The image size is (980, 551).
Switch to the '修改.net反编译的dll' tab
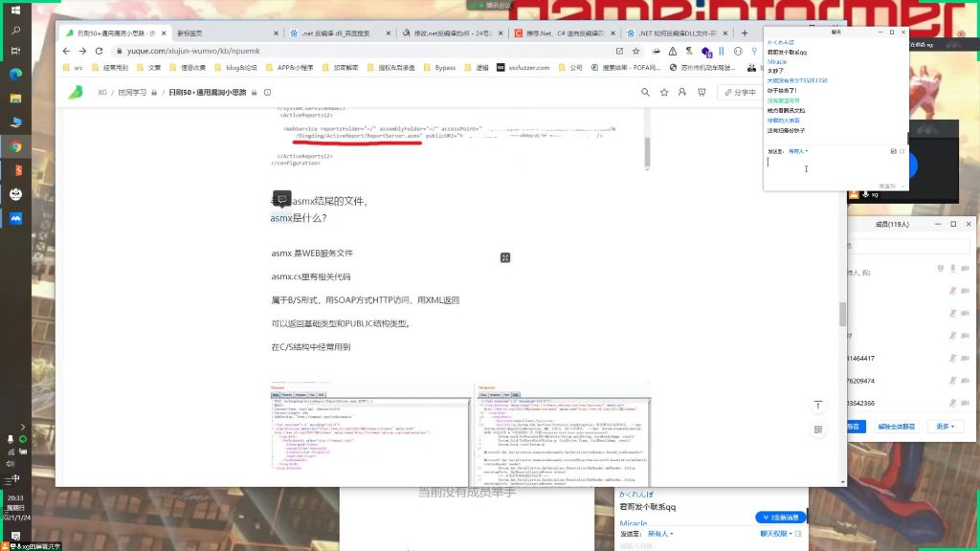tap(452, 33)
